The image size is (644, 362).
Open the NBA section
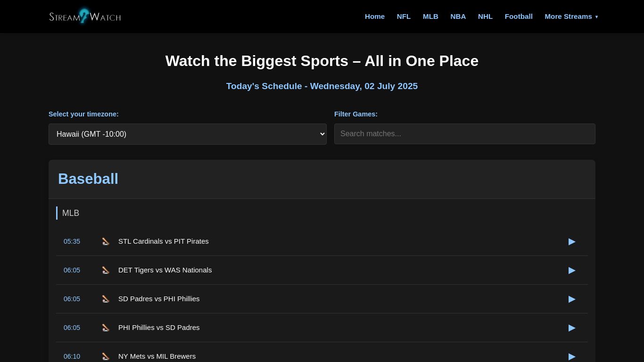(458, 16)
